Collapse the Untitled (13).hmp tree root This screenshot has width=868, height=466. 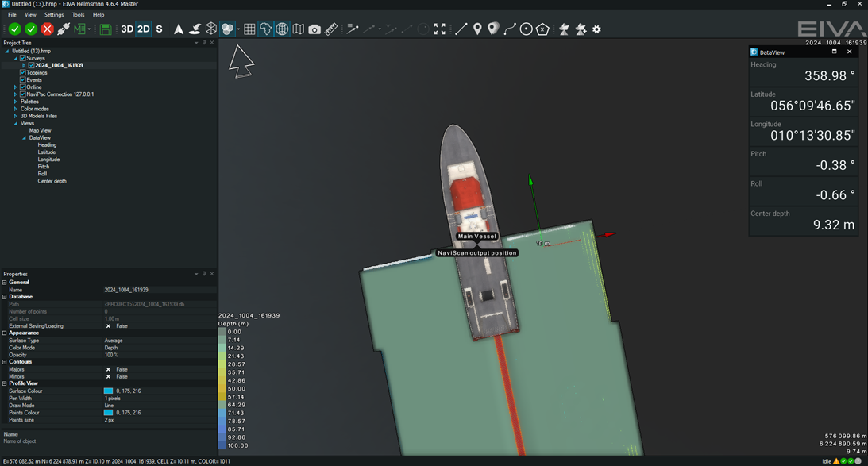7,51
